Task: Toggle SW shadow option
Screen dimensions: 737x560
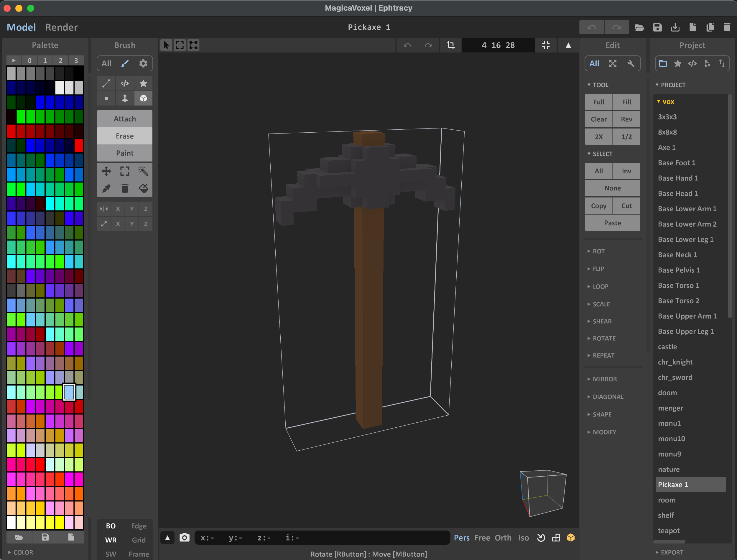Action: pos(111,554)
